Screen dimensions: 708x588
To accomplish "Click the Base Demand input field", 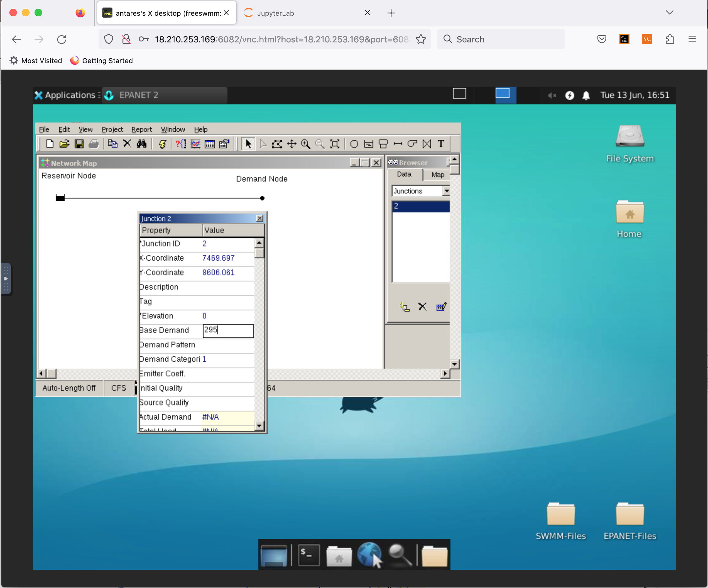I will [228, 330].
